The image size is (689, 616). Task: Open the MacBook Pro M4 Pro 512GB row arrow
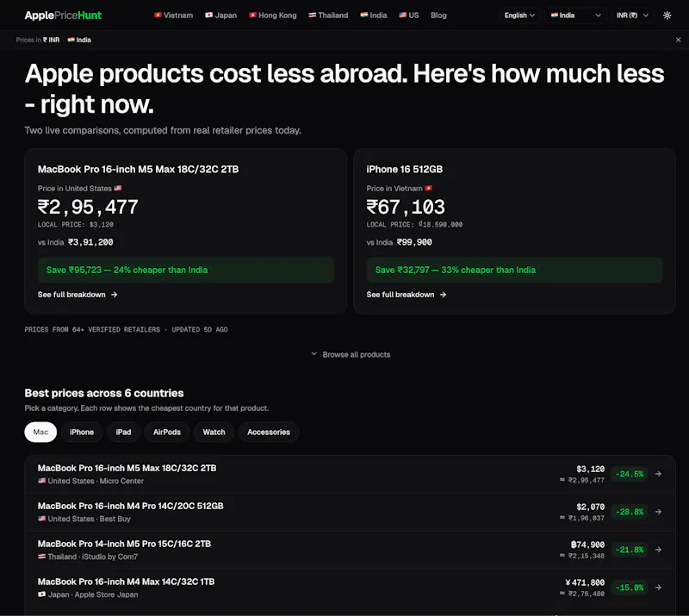tap(658, 512)
